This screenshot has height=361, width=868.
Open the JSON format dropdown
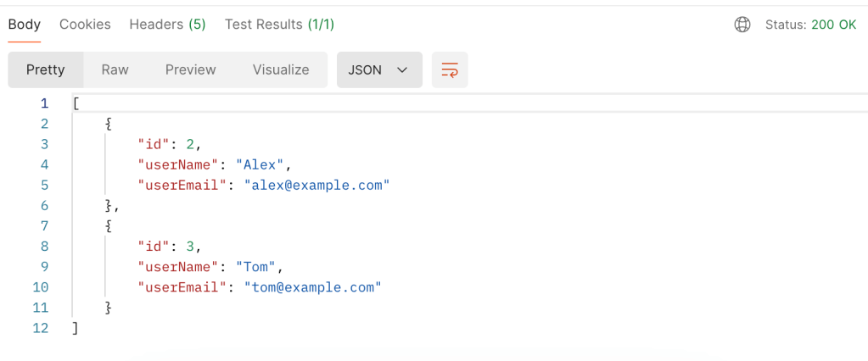point(379,70)
